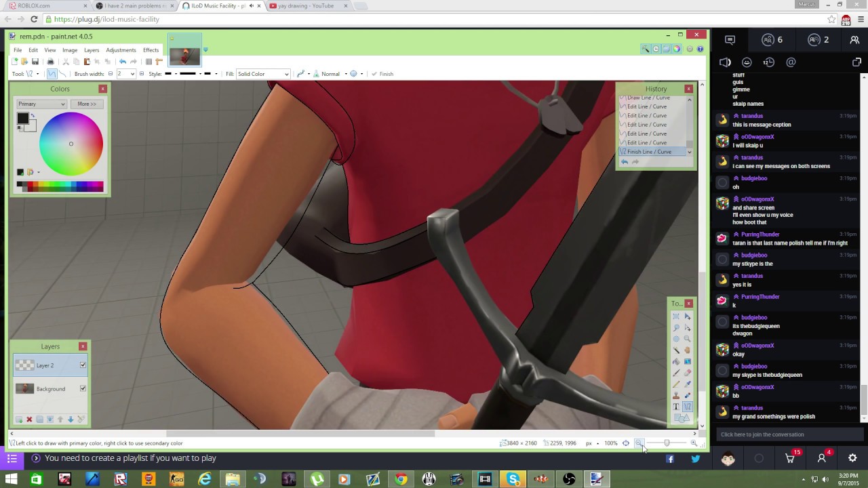The height and width of the screenshot is (488, 868).
Task: Swap primary and secondary colors icon
Action: (33, 116)
